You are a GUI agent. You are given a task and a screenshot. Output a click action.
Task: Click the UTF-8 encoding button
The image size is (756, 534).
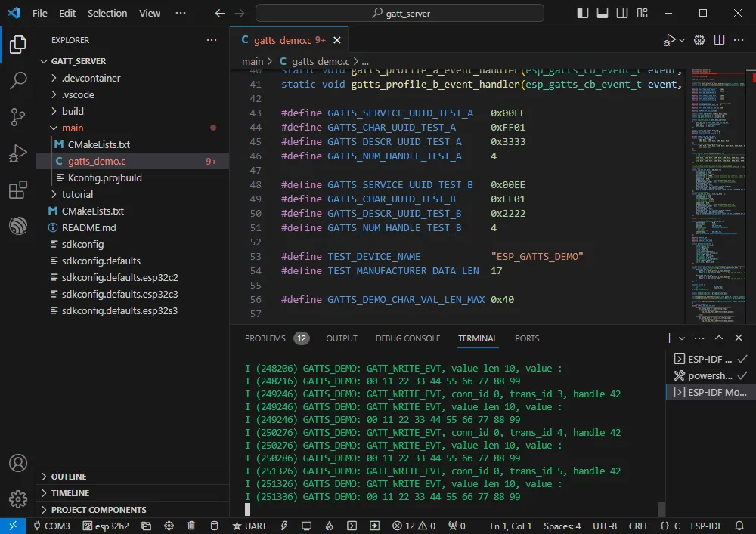pos(606,526)
